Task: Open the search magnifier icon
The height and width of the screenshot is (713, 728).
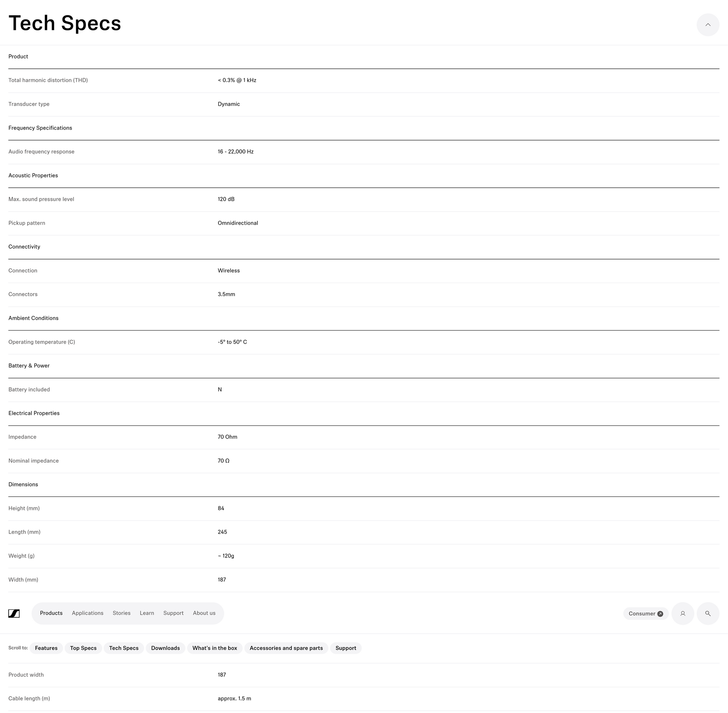Action: pyautogui.click(x=707, y=614)
